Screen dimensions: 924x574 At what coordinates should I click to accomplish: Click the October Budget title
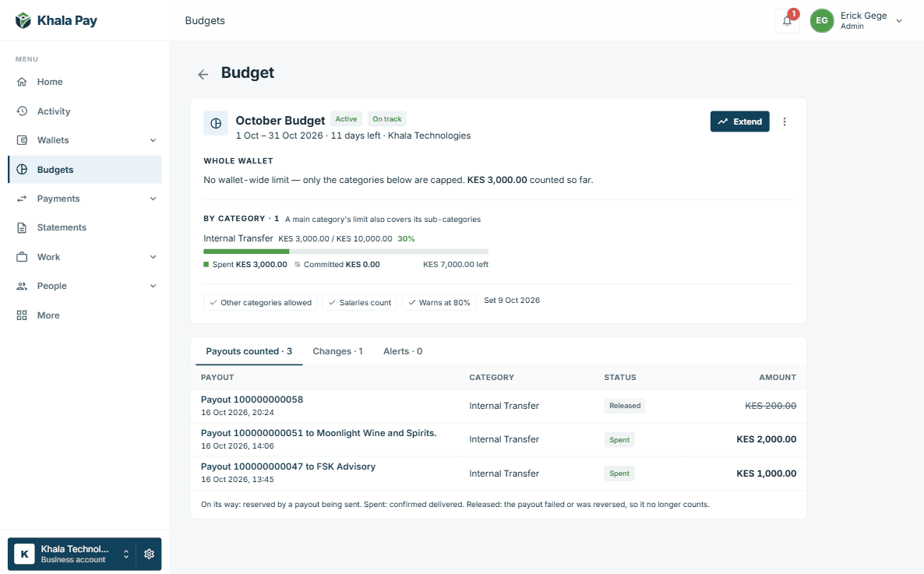tap(280, 120)
